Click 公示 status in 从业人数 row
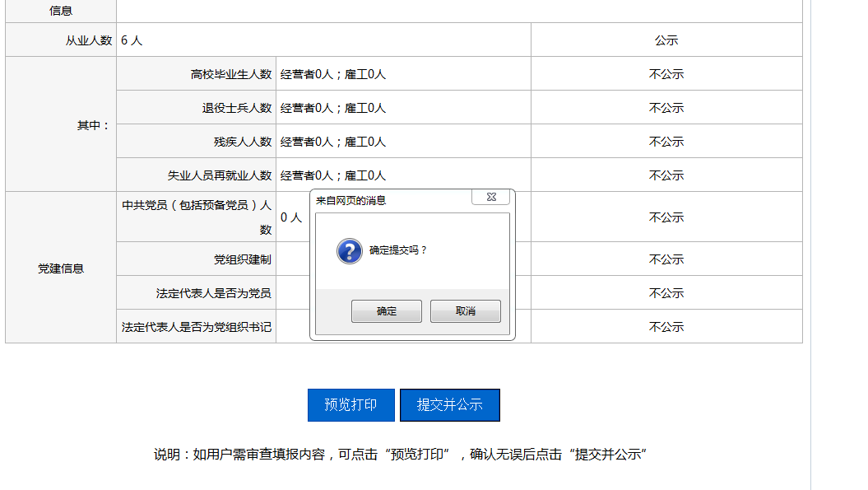Image resolution: width=868 pixels, height=490 pixels. click(x=666, y=40)
